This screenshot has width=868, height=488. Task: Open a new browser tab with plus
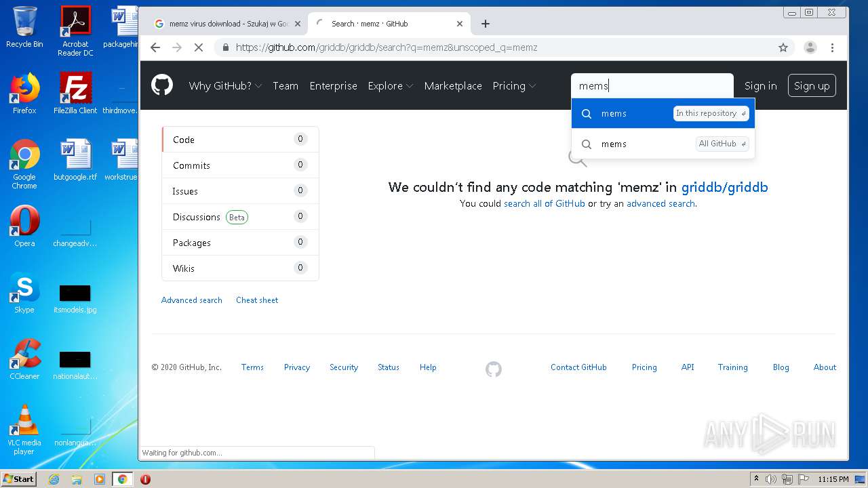(x=485, y=24)
